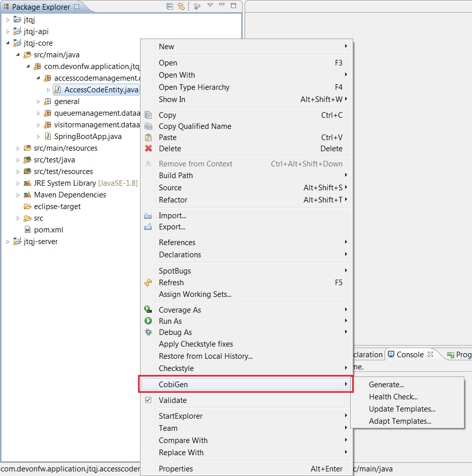Viewport: 472px width, 476px height.
Task: Click the Debug As bug icon
Action: [x=149, y=332]
